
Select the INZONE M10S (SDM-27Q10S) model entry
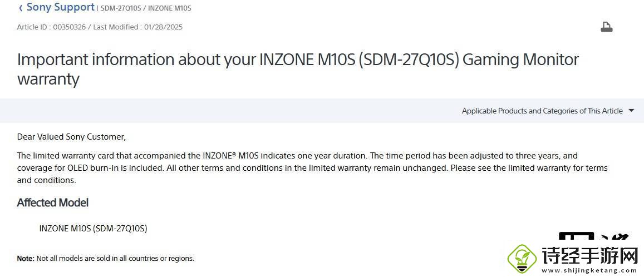[93, 228]
